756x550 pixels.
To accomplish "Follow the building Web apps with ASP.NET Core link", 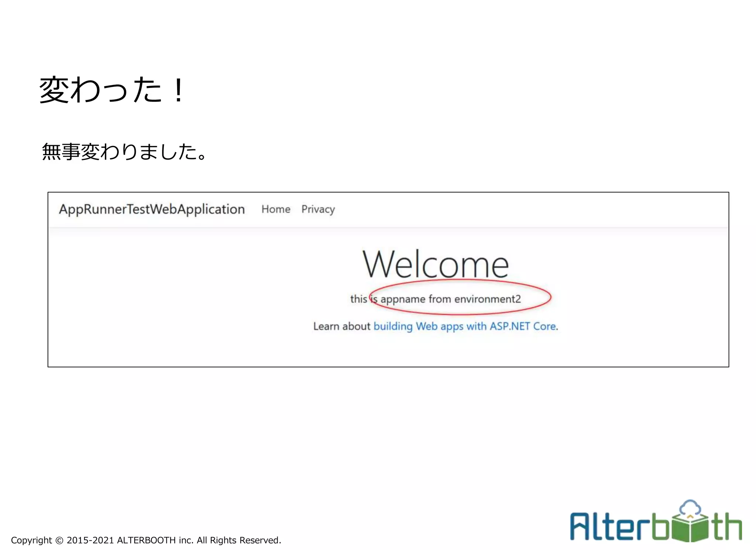I will coord(465,326).
